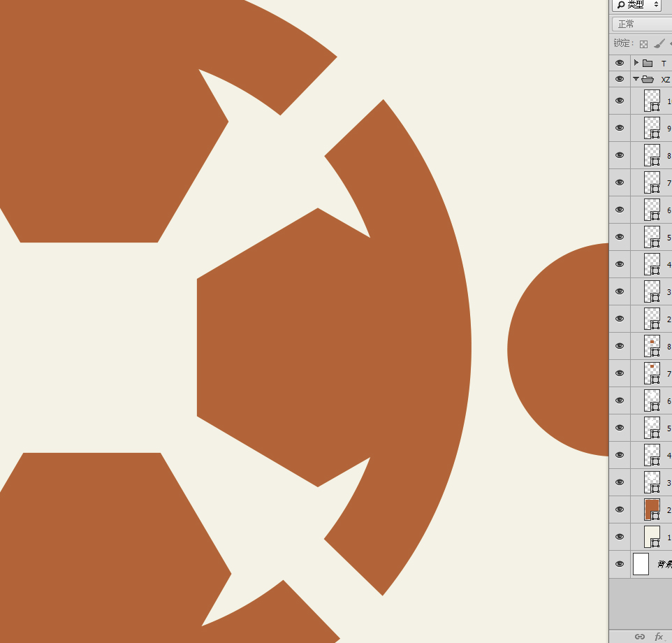Select the T group name
Image resolution: width=672 pixels, height=643 pixels.
point(664,64)
